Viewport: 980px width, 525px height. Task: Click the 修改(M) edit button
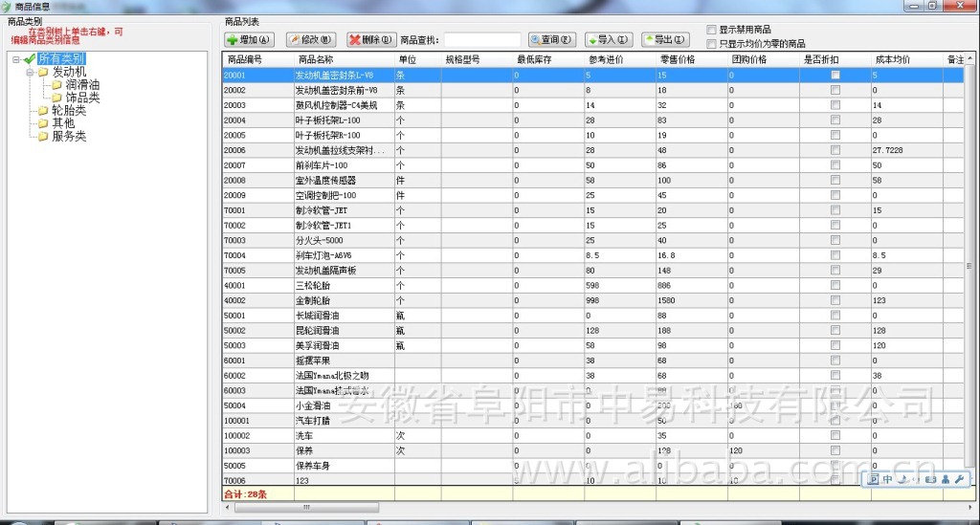click(311, 39)
